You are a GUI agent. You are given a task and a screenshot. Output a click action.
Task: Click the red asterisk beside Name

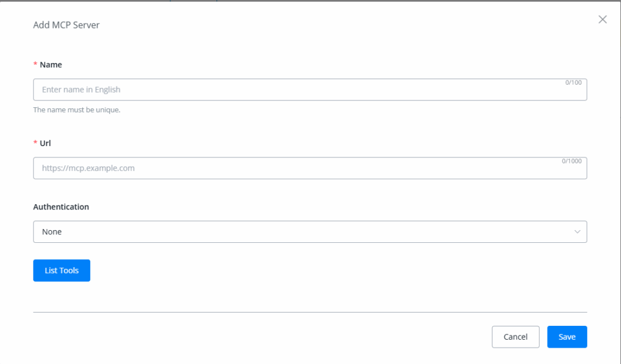pos(35,64)
